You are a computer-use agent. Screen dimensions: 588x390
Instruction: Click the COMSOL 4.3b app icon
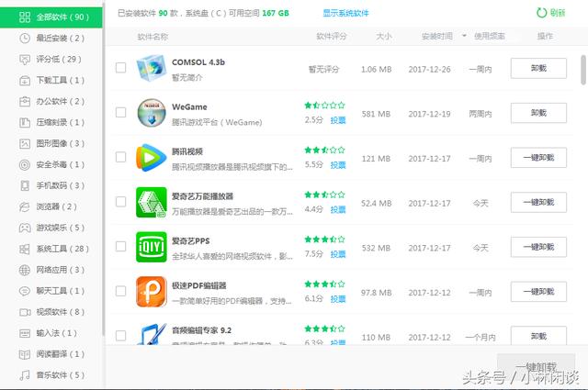151,68
